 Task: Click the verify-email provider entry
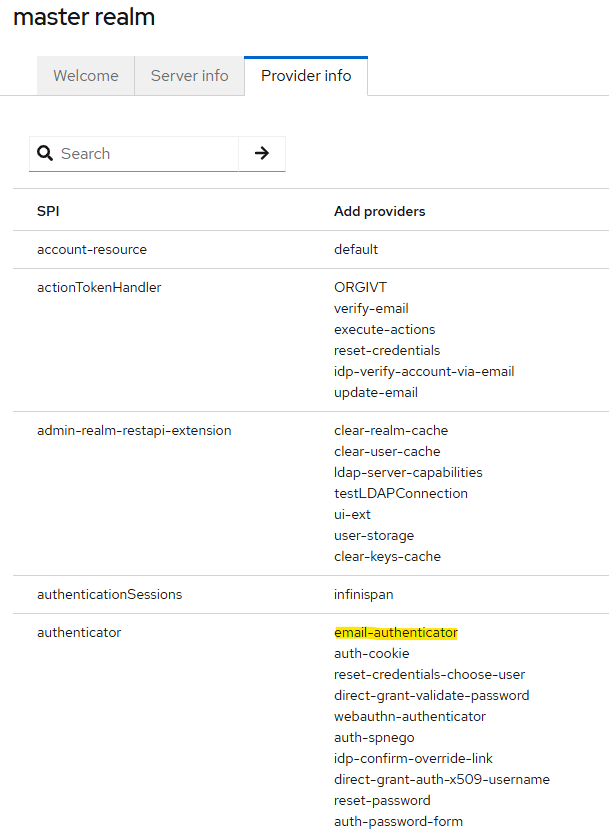point(371,308)
